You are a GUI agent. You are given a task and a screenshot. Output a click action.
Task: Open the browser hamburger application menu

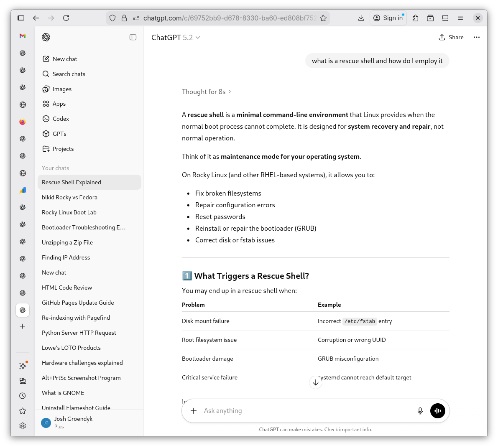click(x=460, y=18)
